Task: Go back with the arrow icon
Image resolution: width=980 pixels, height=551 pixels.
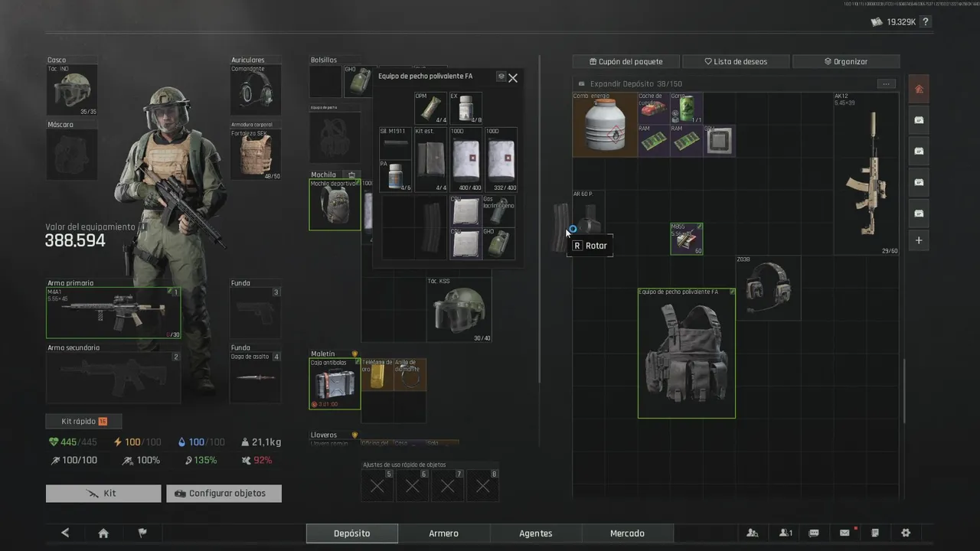Action: [x=65, y=533]
